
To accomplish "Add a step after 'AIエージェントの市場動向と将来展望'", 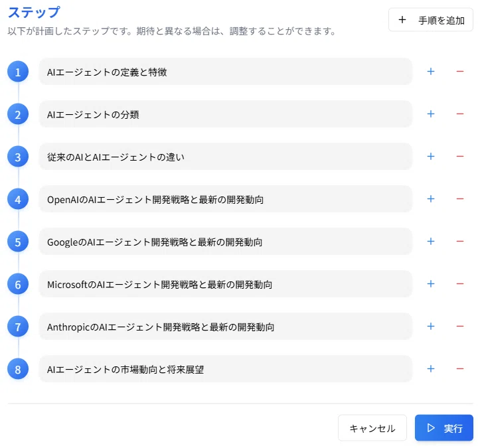I will 431,369.
